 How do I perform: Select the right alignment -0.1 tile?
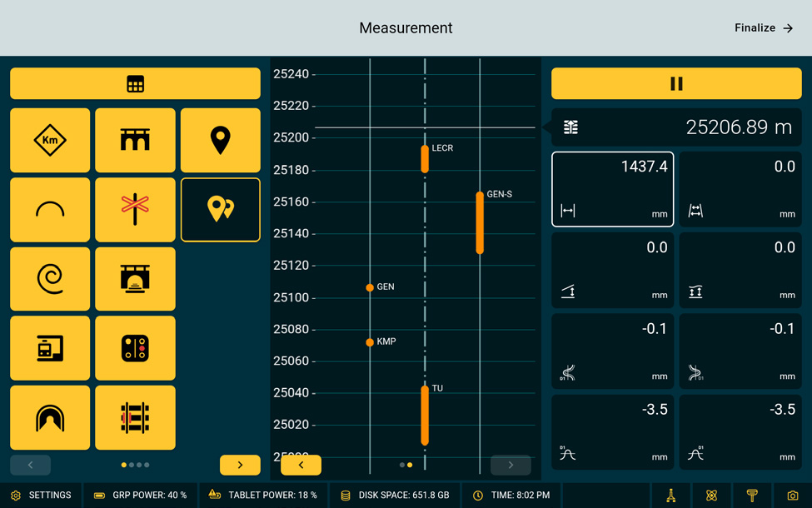tap(740, 351)
